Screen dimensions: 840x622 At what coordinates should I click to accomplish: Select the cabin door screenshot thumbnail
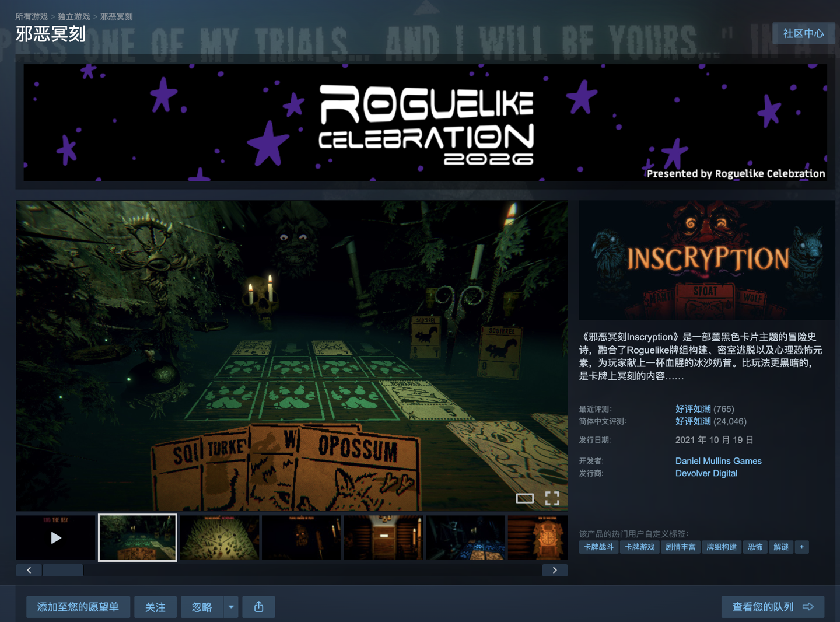coord(383,537)
